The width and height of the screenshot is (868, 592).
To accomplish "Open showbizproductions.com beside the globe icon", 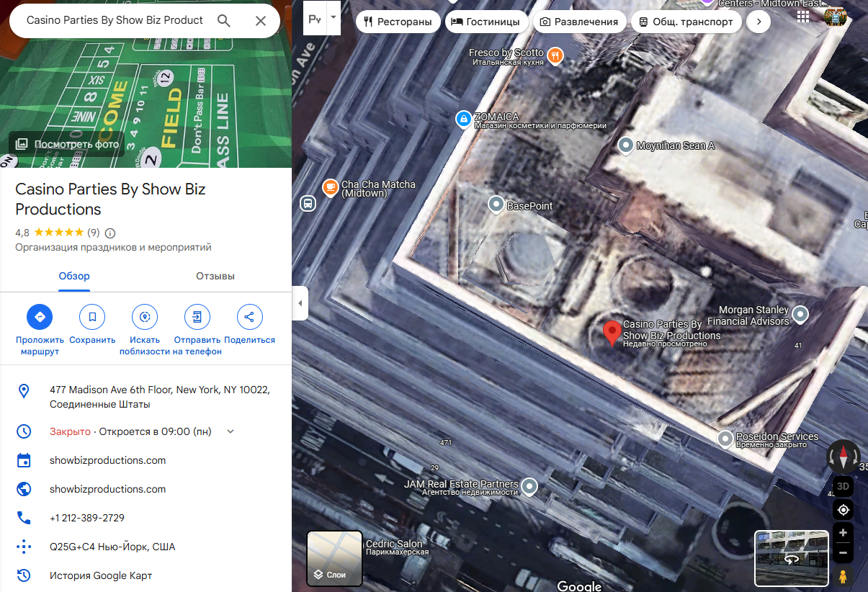I will coord(107,489).
